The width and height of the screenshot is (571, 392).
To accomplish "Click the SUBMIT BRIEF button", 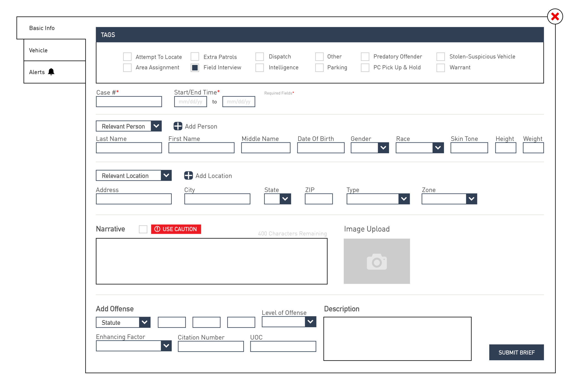I will [x=516, y=352].
